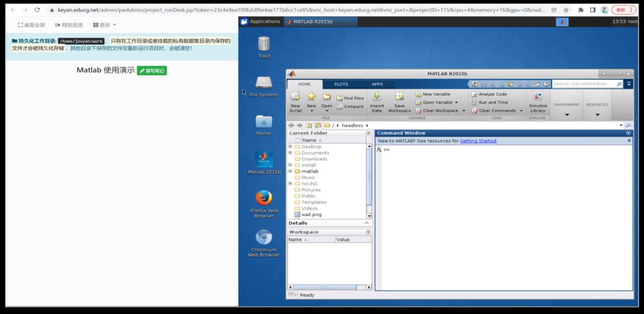This screenshot has width=644, height=314.
Task: Click the Getting Started link
Action: tap(478, 141)
